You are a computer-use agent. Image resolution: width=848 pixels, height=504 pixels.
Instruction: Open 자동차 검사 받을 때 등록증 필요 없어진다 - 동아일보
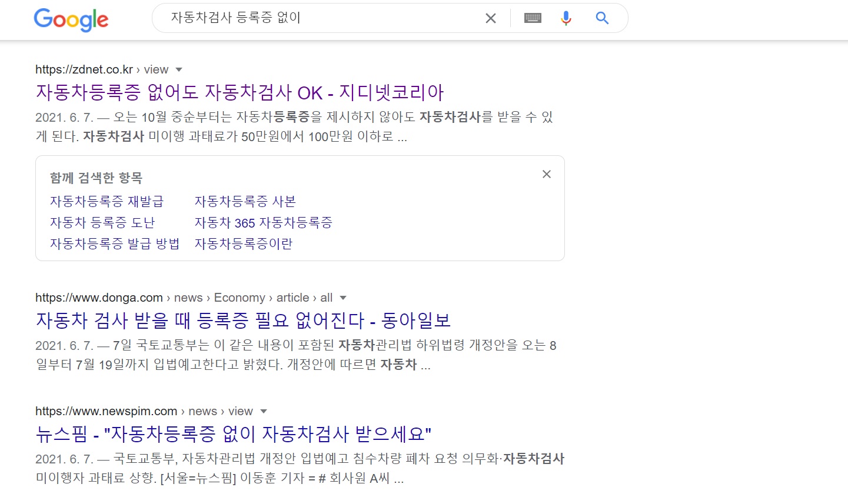pyautogui.click(x=243, y=321)
